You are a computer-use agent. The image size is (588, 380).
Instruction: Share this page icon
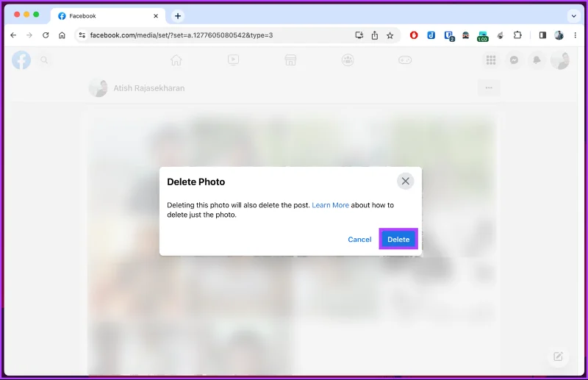pyautogui.click(x=375, y=35)
